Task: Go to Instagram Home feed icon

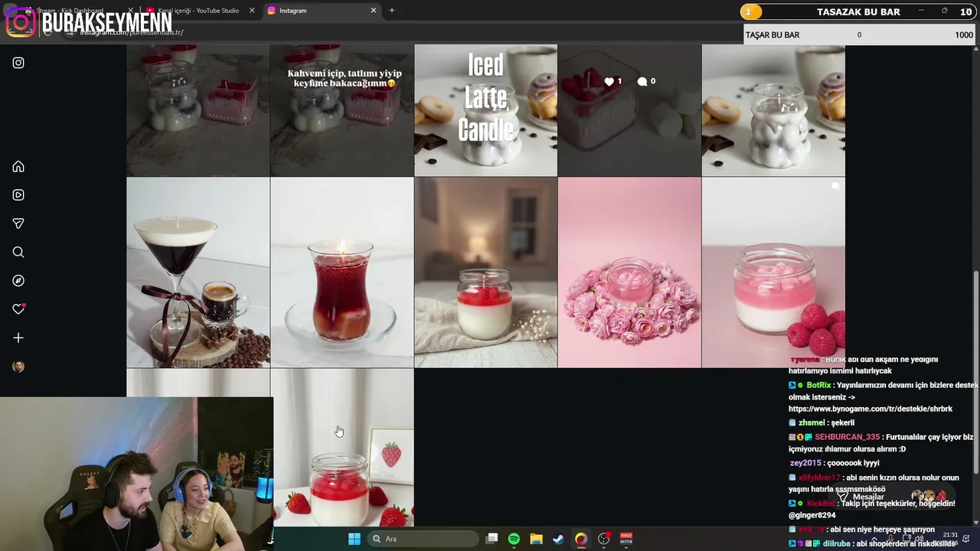Action: [18, 167]
